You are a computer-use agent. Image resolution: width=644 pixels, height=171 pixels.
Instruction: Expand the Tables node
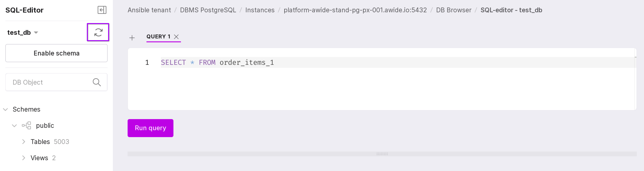tap(24, 142)
